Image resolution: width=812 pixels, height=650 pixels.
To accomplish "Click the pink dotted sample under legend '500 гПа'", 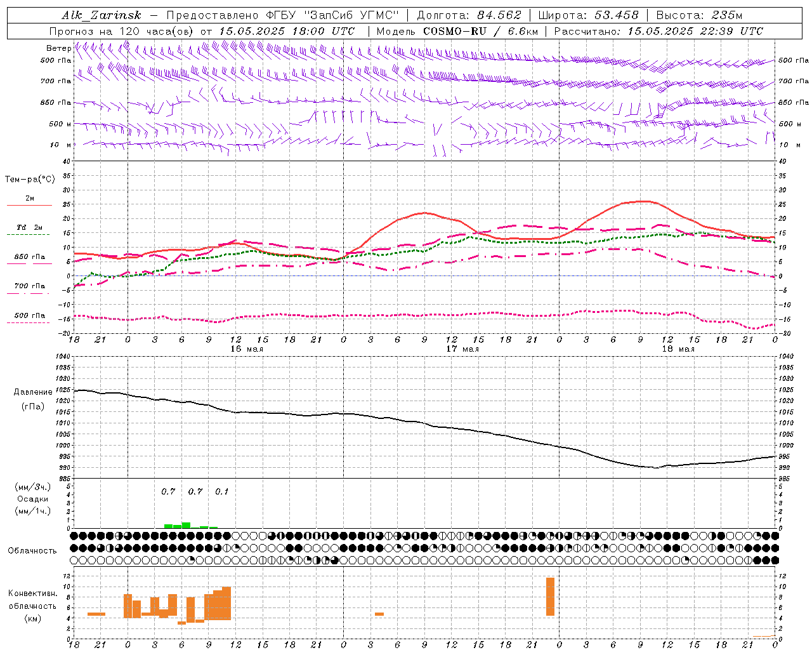I will pyautogui.click(x=28, y=322).
